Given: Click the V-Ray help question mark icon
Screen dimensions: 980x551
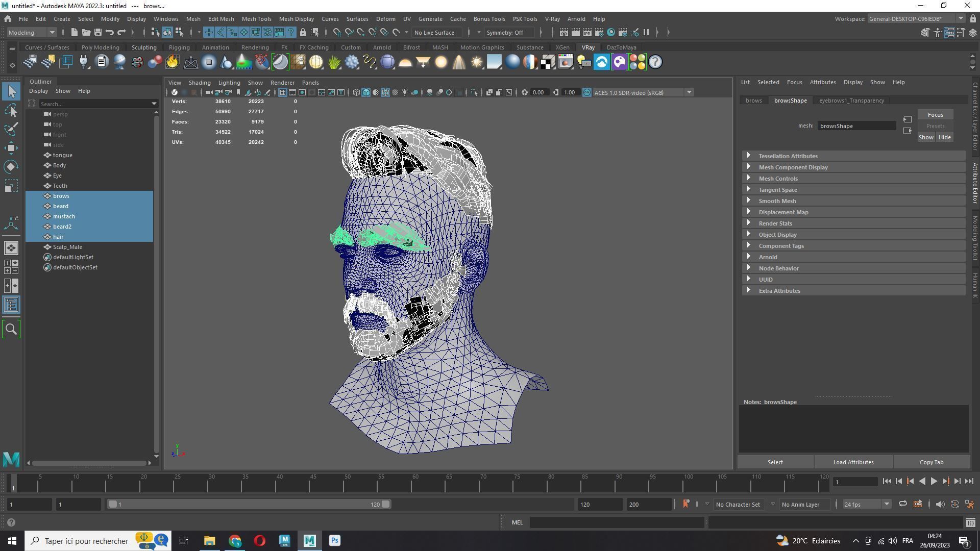Looking at the screenshot, I should click(x=655, y=62).
